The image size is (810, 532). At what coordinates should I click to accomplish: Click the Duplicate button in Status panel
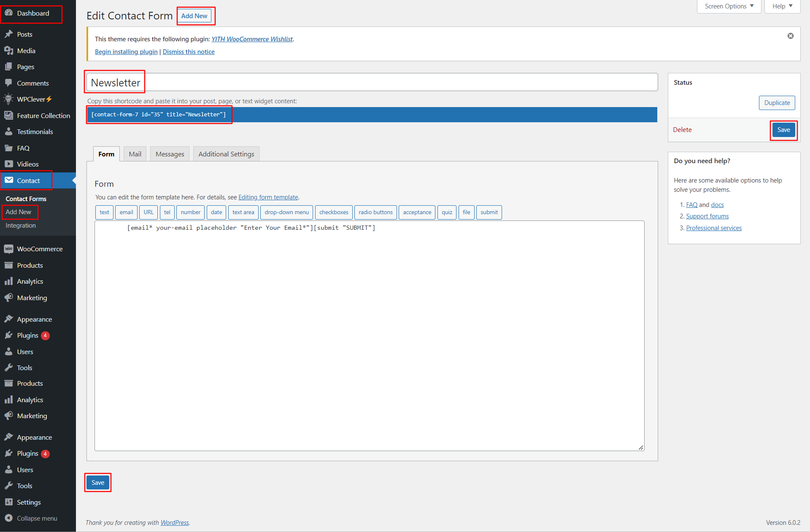(777, 102)
